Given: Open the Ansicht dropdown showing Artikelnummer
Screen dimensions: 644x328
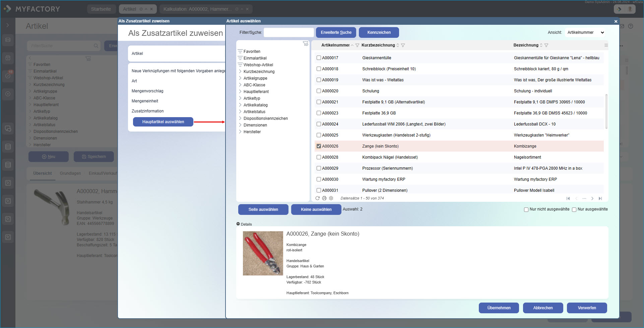Looking at the screenshot, I should pos(585,32).
